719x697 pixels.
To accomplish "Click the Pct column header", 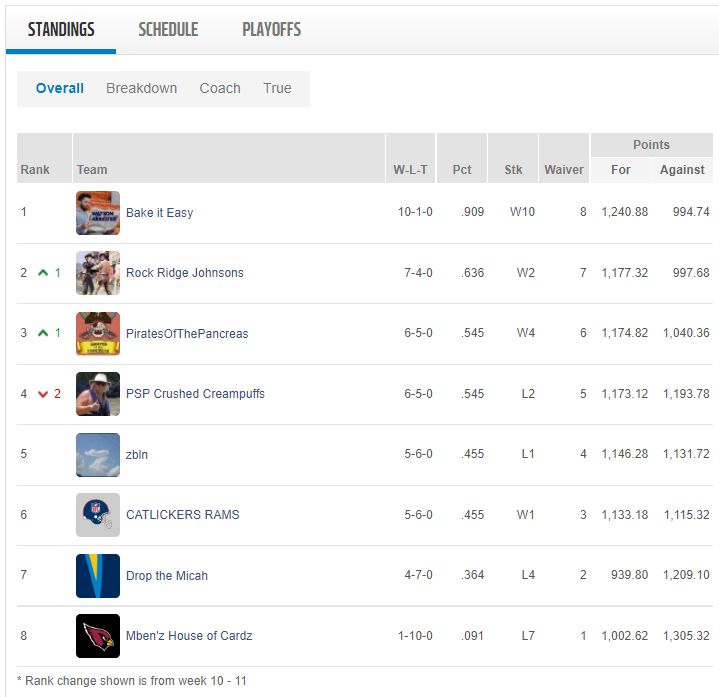I will 462,170.
